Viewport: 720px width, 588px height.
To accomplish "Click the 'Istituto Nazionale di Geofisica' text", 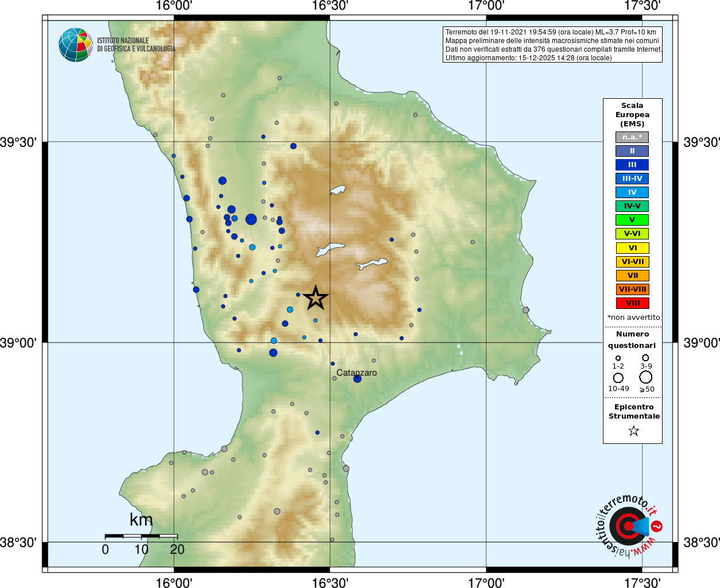I will click(136, 45).
